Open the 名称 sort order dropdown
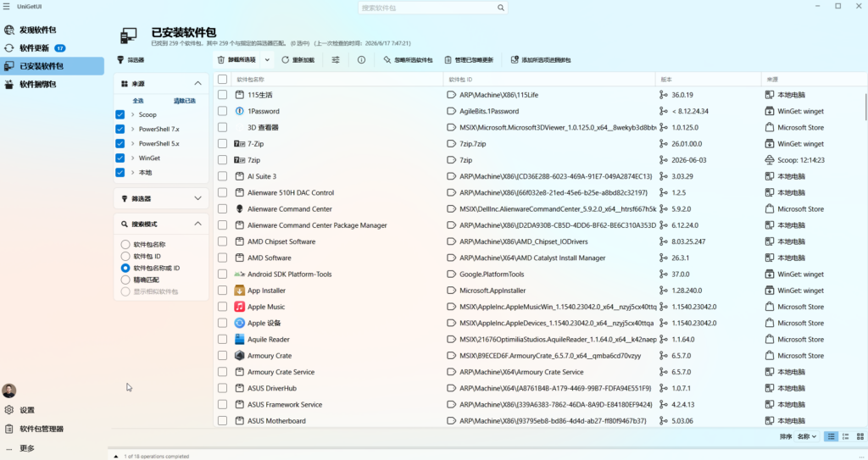Viewport: 868px width, 460px height. click(807, 437)
